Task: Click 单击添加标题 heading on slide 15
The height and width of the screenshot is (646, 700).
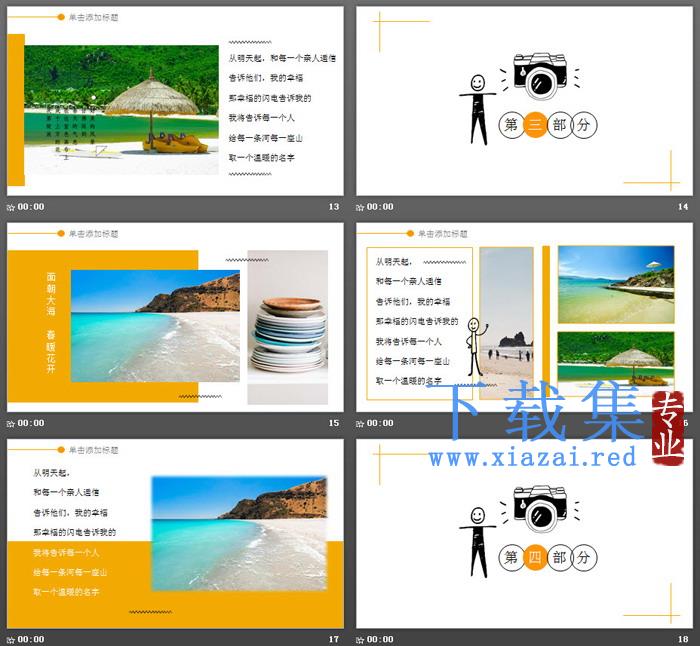Action: [x=93, y=233]
